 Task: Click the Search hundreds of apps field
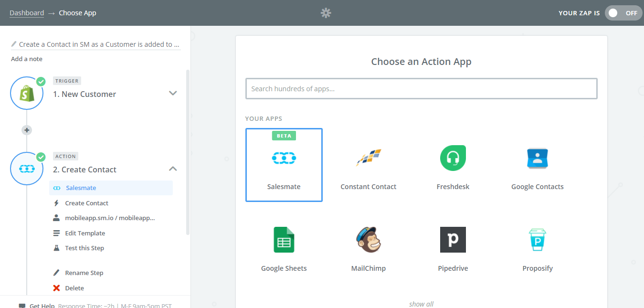coord(422,89)
